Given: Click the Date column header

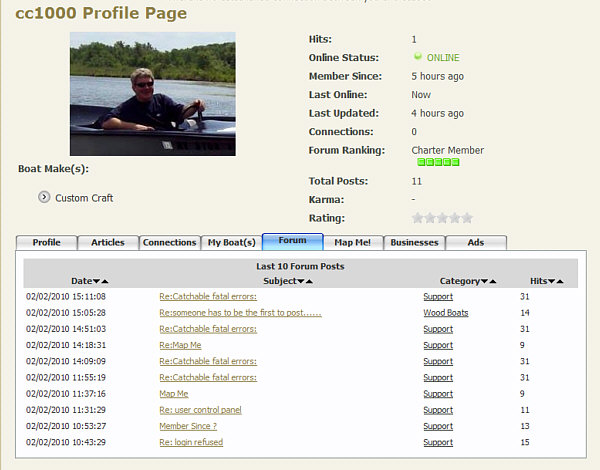Looking at the screenshot, I should [x=82, y=281].
